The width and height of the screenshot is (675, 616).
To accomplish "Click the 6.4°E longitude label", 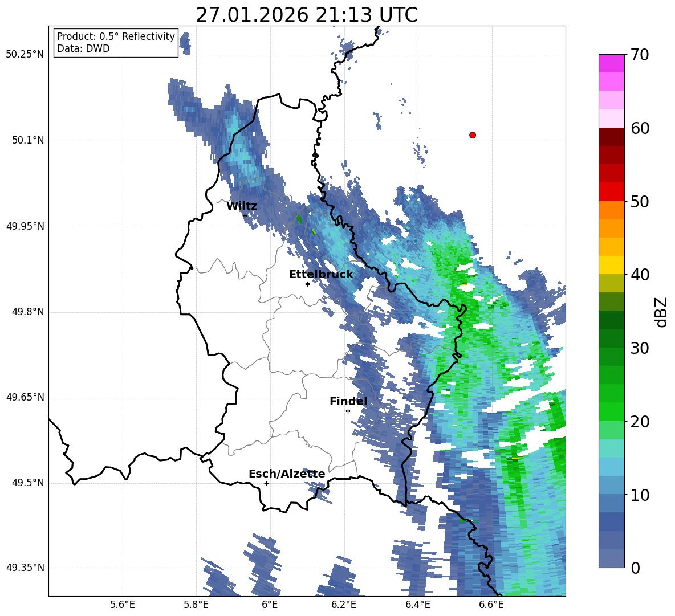I will [417, 605].
